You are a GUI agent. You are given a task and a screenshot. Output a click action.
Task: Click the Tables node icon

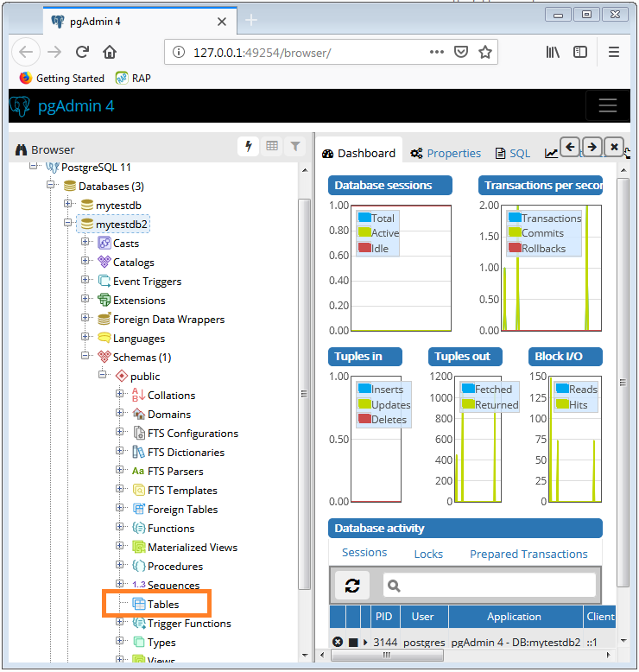[139, 604]
